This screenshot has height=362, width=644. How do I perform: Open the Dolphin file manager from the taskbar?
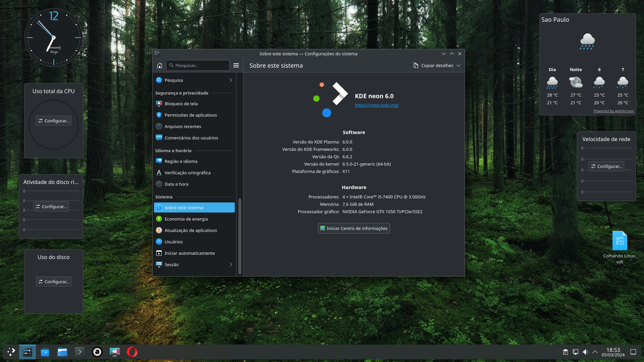(62, 352)
